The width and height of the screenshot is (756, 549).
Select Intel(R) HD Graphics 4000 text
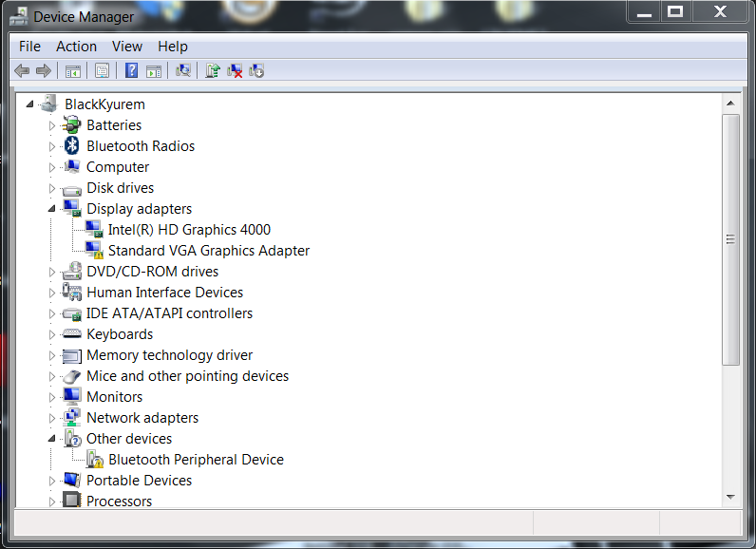coord(189,230)
